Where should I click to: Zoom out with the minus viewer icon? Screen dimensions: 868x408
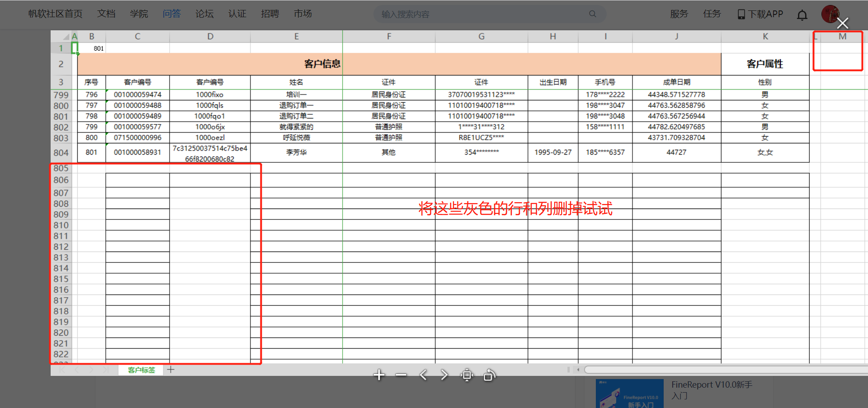tap(401, 375)
